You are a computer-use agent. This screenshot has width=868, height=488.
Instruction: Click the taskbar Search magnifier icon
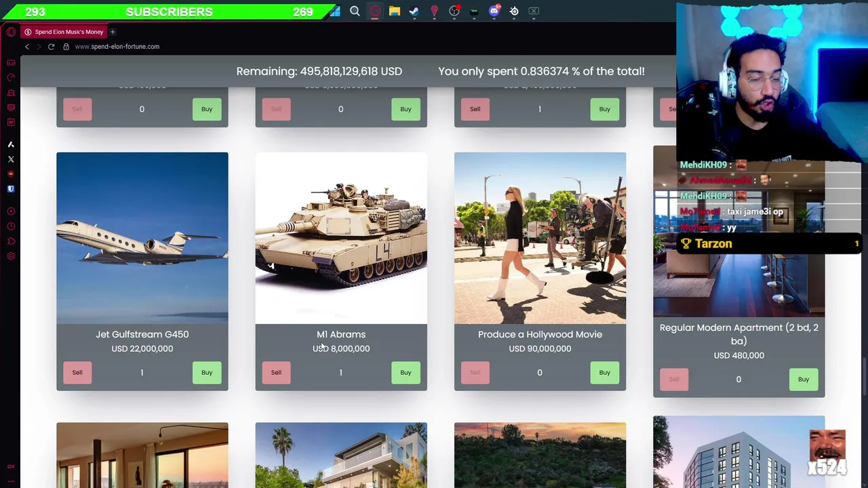(355, 11)
